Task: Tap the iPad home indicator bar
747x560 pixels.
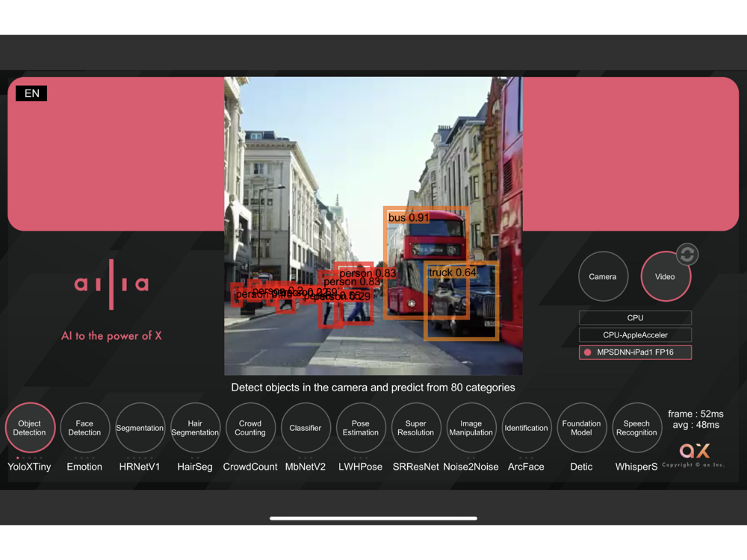Action: (x=373, y=518)
